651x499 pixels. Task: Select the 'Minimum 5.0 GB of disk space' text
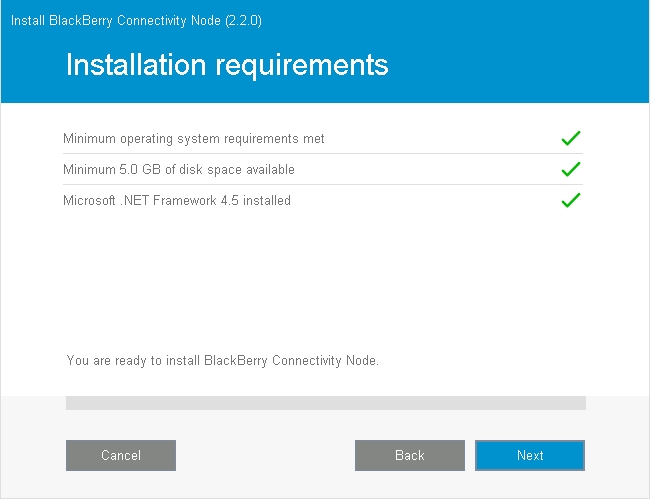pyautogui.click(x=178, y=170)
